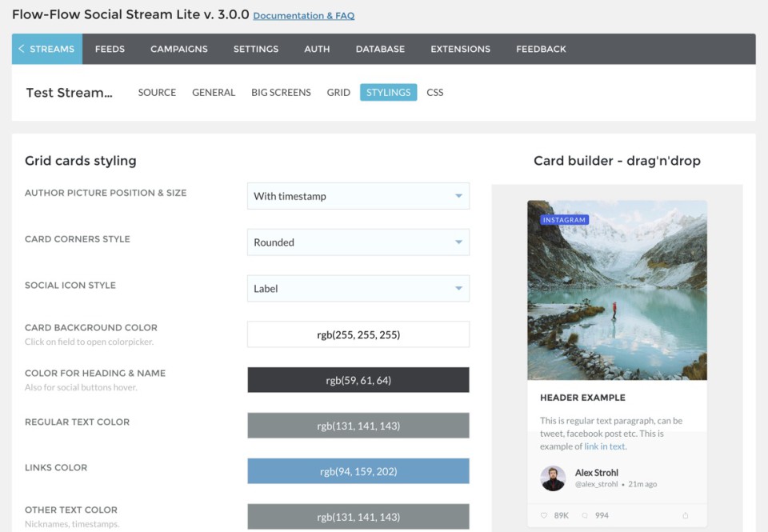
Task: Switch to the CSS sub-tab
Action: 434,93
